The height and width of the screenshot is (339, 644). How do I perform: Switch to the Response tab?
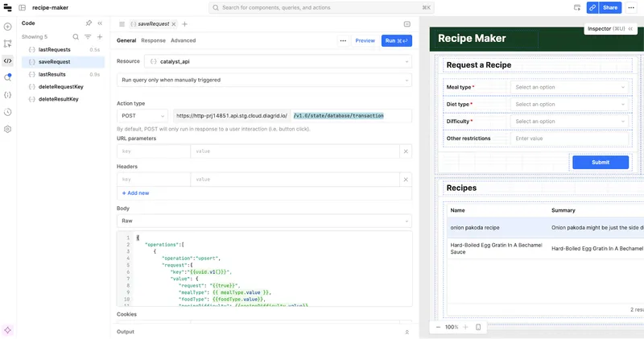point(153,40)
